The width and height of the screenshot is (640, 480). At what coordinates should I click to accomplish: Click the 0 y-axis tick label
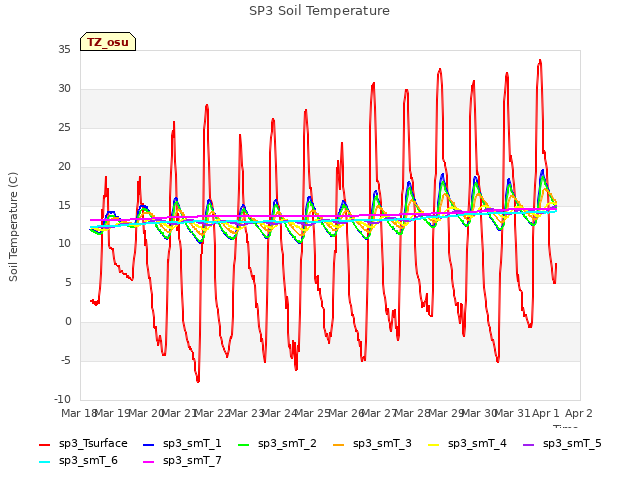[x=68, y=322]
